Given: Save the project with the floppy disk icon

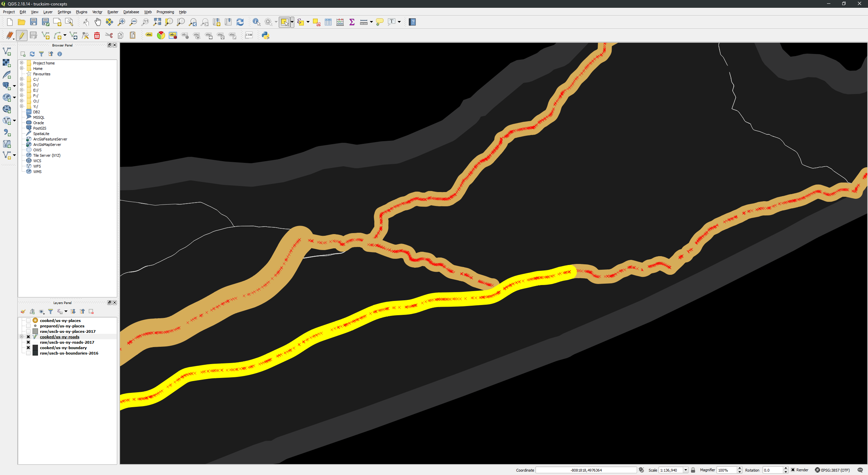Looking at the screenshot, I should [34, 22].
